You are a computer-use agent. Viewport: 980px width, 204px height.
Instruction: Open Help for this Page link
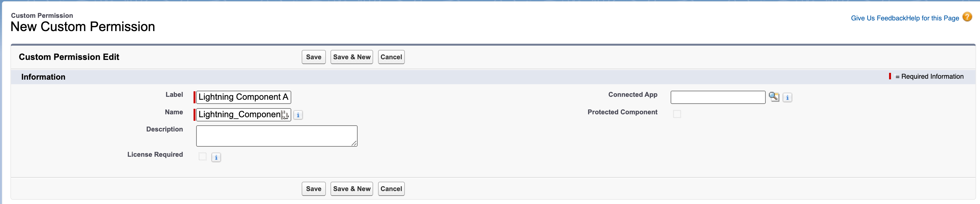tap(932, 18)
